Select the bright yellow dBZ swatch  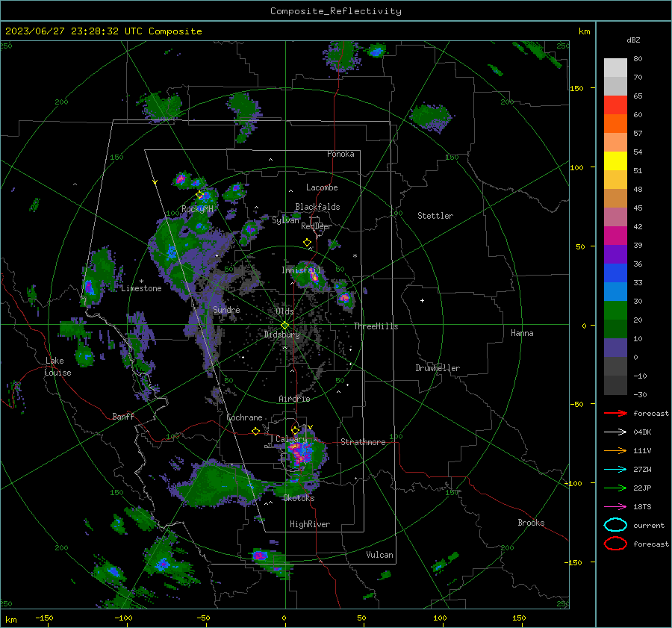(x=615, y=161)
